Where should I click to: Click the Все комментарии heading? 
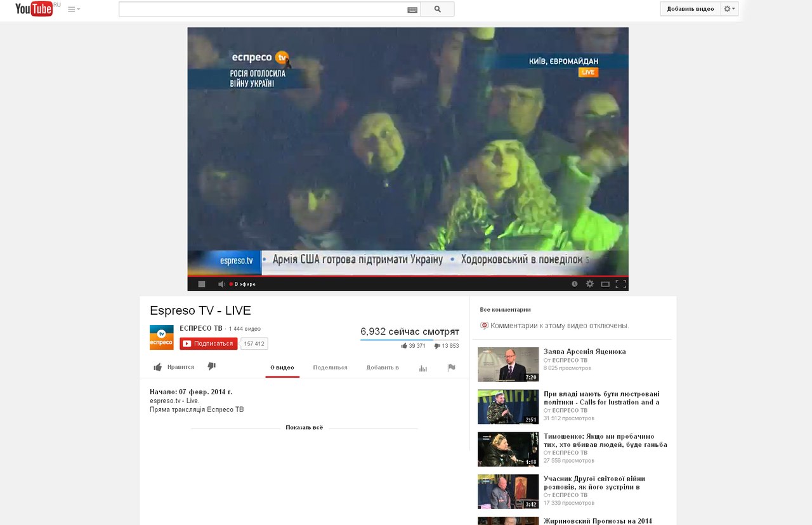coord(505,310)
